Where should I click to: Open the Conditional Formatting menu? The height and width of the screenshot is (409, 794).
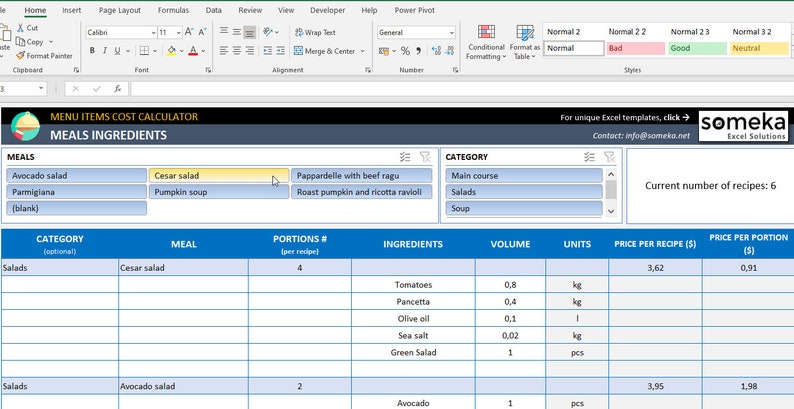(x=486, y=43)
